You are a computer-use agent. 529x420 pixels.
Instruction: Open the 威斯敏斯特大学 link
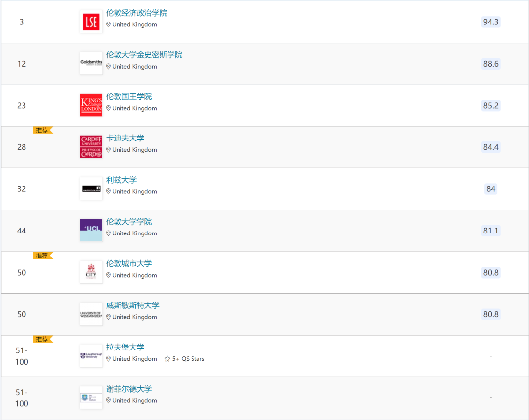133,305
